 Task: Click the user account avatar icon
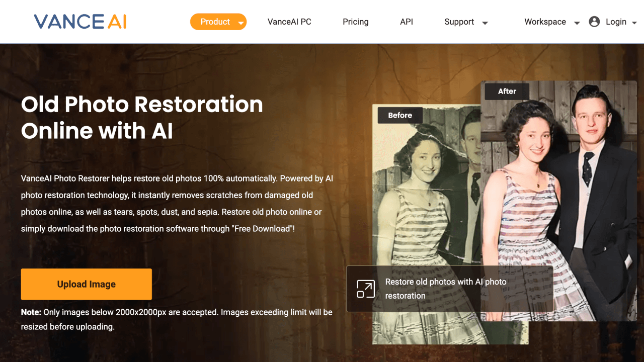click(594, 22)
